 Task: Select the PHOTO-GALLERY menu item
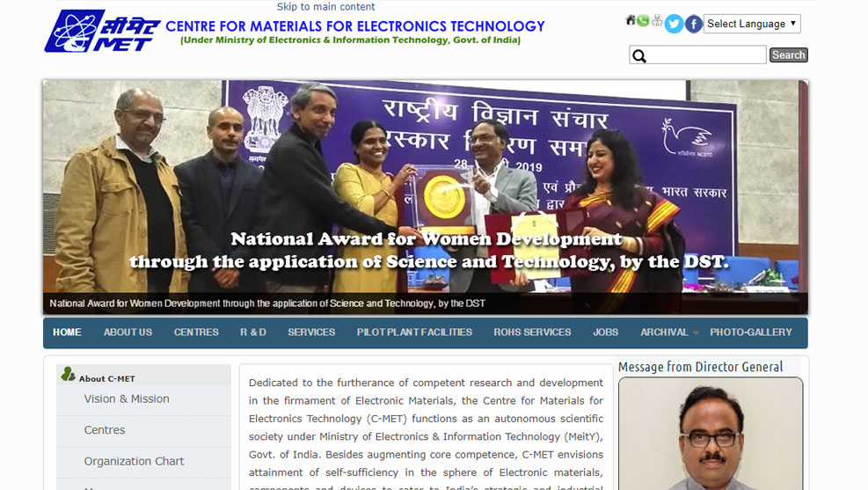750,333
